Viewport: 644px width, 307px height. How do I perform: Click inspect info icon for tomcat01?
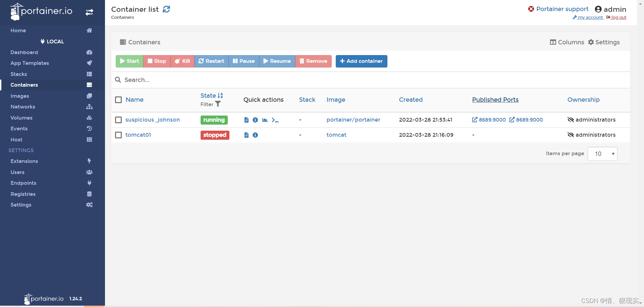coord(255,135)
